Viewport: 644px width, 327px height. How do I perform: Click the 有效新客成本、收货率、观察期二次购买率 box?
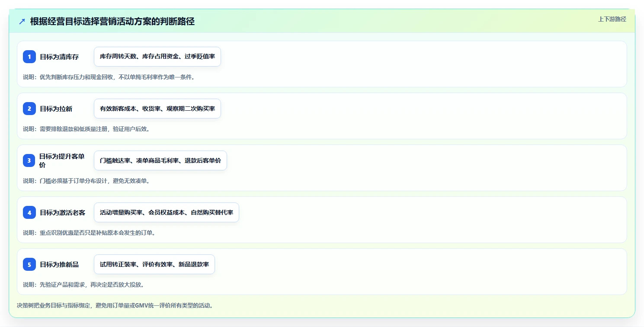coord(157,109)
